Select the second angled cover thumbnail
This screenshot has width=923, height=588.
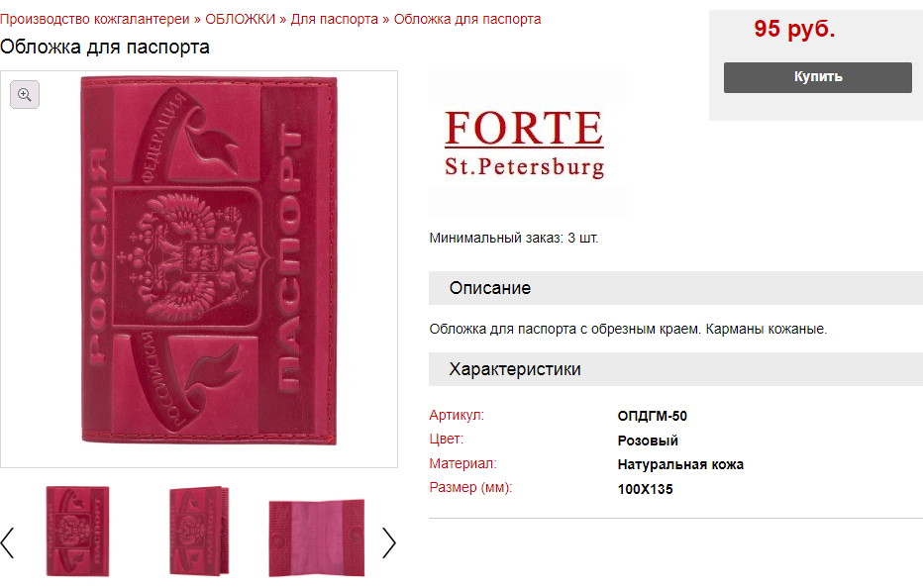click(199, 531)
